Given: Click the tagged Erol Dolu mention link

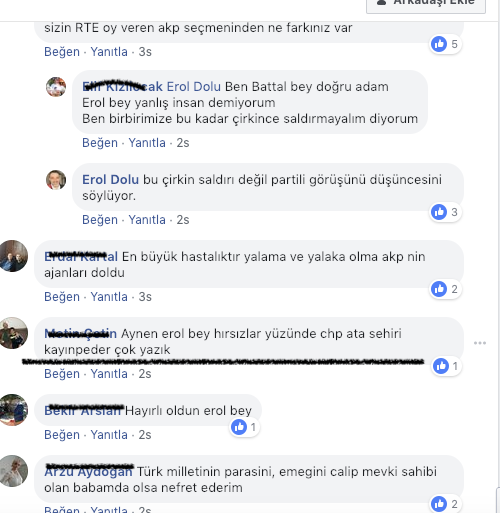Looking at the screenshot, I should (x=194, y=87).
